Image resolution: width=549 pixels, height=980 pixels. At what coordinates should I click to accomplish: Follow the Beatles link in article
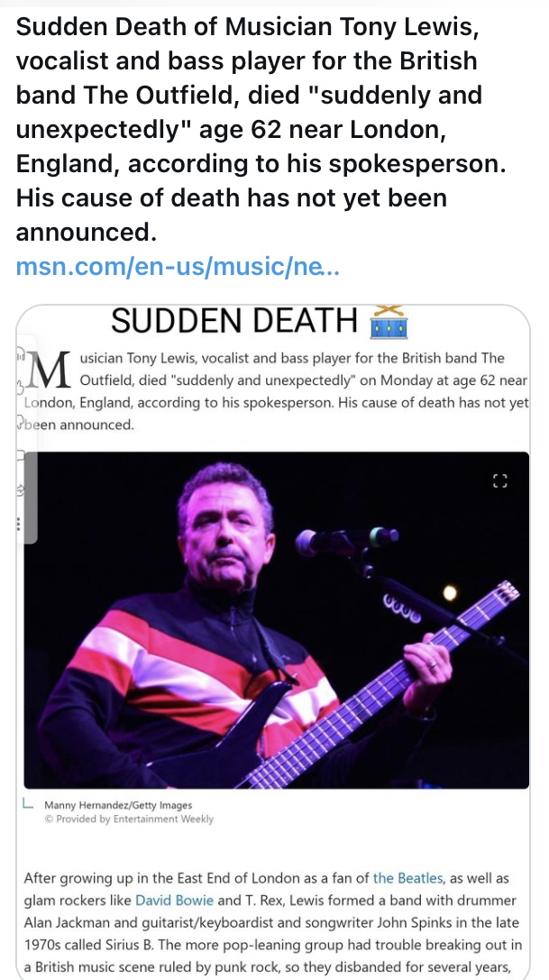[x=407, y=878]
